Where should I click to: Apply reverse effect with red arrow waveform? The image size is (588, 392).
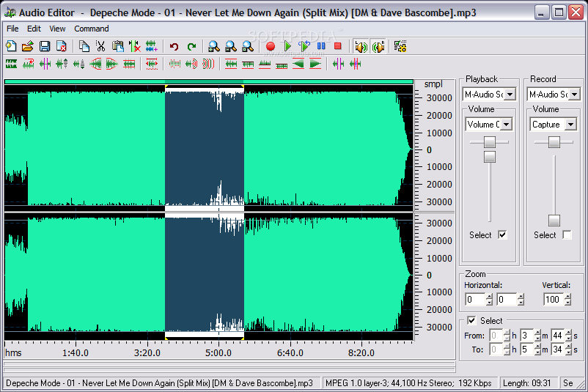point(28,64)
